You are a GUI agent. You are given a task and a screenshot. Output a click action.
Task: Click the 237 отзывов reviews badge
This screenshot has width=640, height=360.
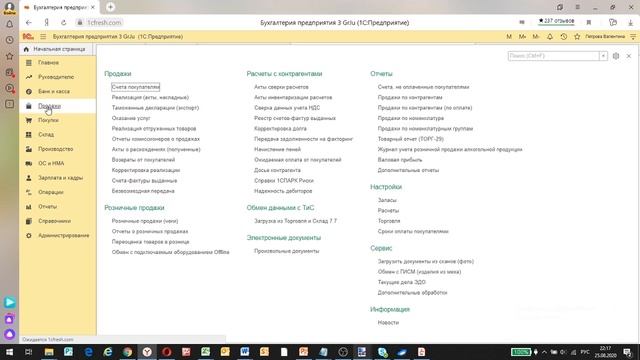pos(556,21)
